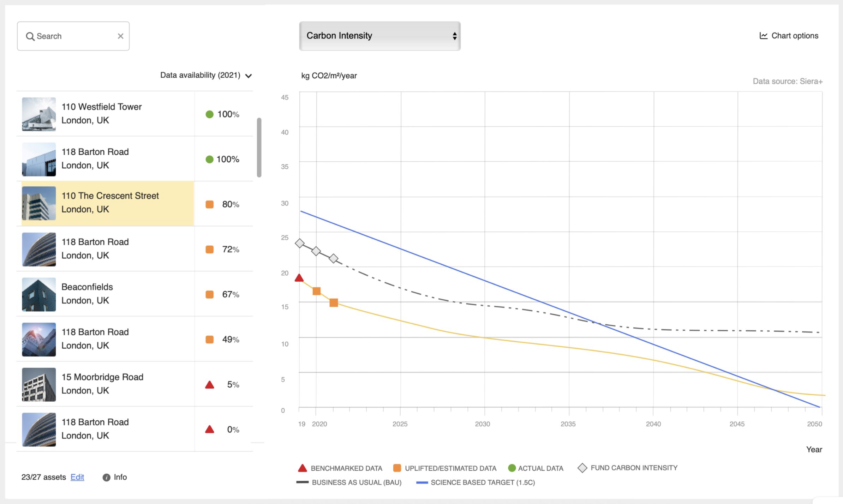
Task: Click the Info label
Action: 120,477
